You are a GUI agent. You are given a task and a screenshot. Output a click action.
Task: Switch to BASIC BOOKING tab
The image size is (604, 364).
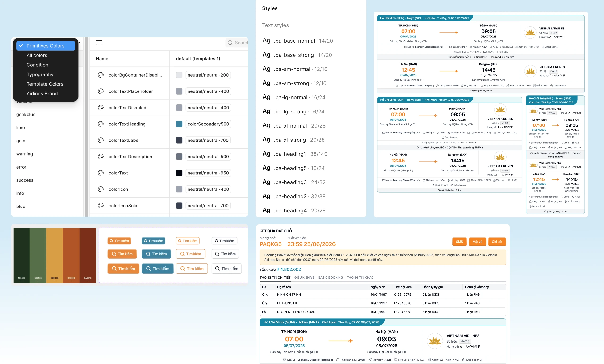(331, 277)
